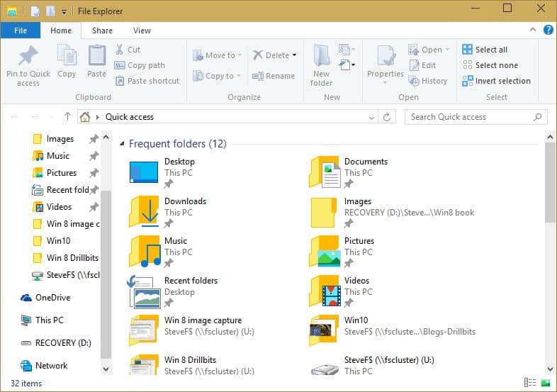
Task: Click the Cut scissors icon
Action: tap(120, 50)
